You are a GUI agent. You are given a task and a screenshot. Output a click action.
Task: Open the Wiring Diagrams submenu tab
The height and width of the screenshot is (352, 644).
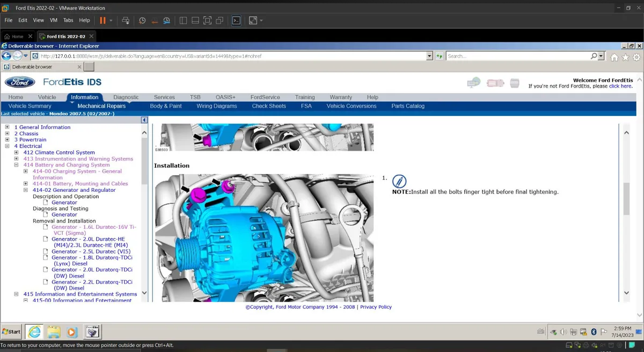216,106
